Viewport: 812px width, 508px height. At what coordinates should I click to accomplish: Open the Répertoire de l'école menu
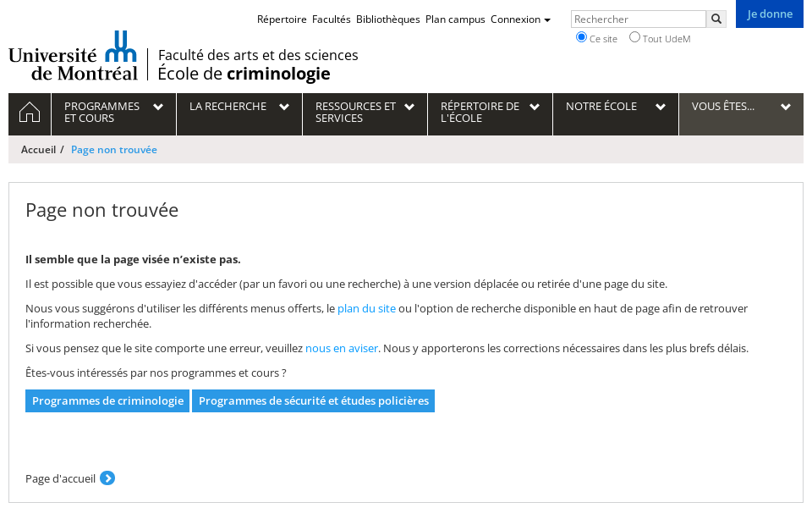[490, 113]
